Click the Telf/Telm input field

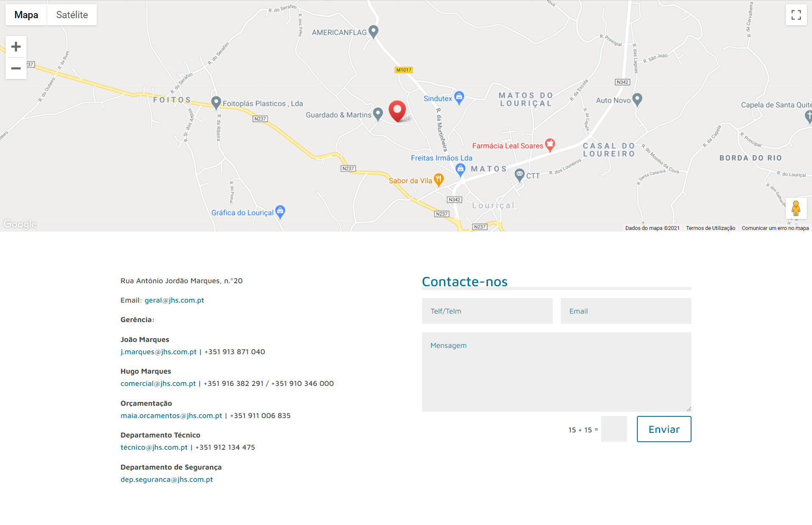(x=487, y=311)
